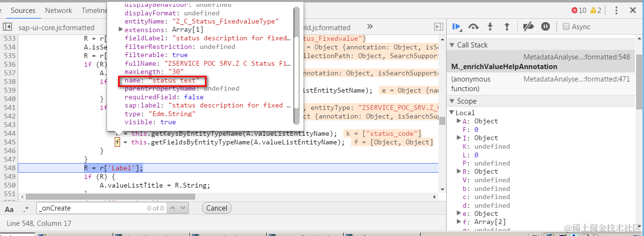Toggle the debugger sidebar pane icon

pyautogui.click(x=438, y=27)
